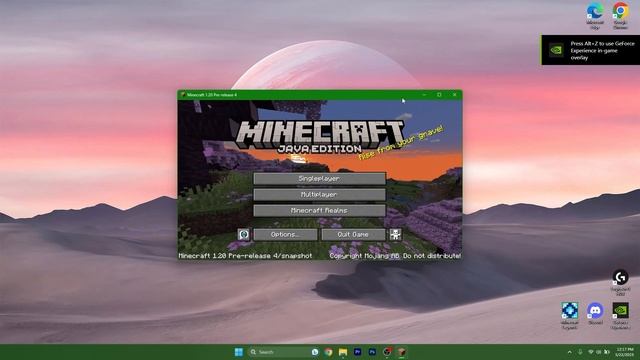This screenshot has width=640, height=360.
Task: Click the microphone tray icon
Action: (580, 352)
